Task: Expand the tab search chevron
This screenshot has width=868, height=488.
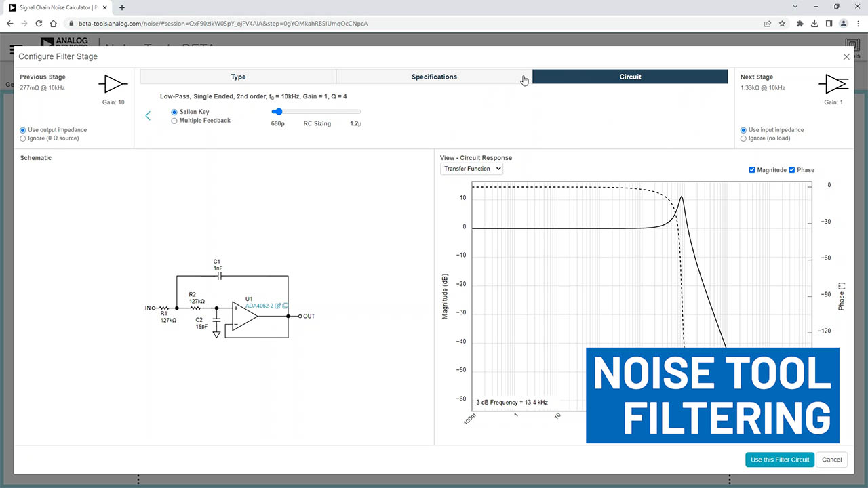Action: [x=795, y=7]
